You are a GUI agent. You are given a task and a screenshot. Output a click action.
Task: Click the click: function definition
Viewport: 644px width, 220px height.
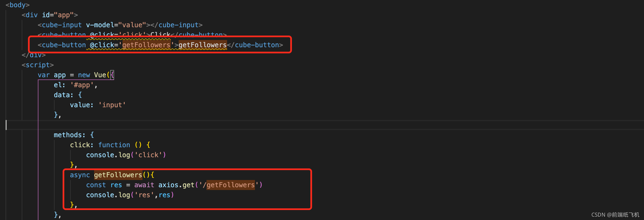click(x=110, y=145)
